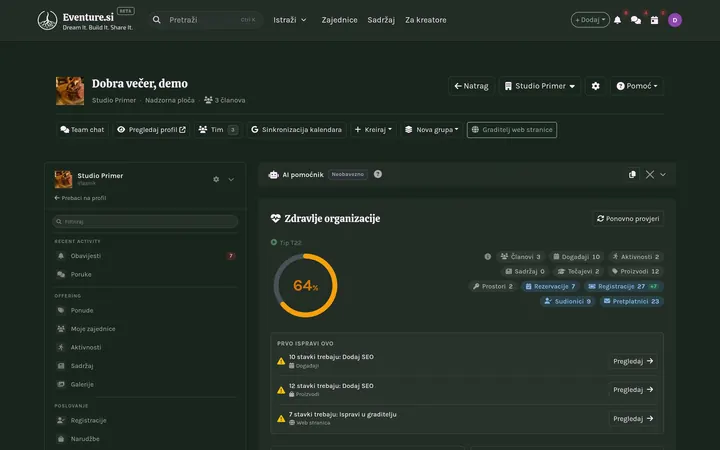Open the Kreiraj dropdown
Screen dimensions: 720x450
click(x=373, y=129)
